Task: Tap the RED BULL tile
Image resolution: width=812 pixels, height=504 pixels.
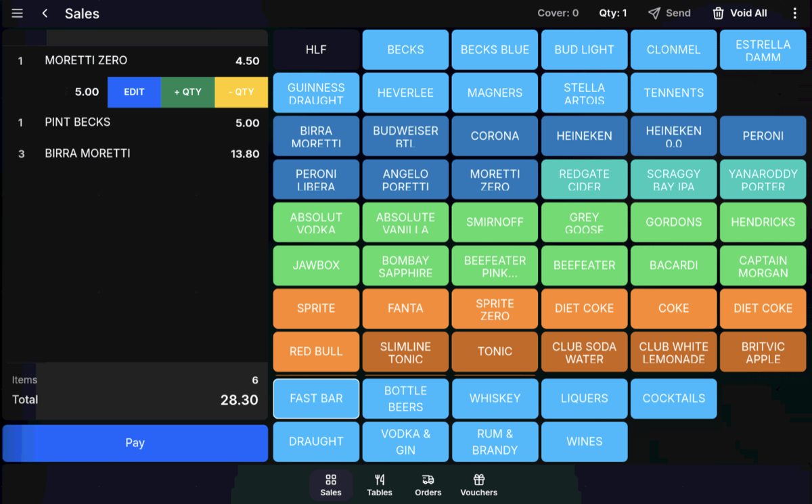Action: 316,352
